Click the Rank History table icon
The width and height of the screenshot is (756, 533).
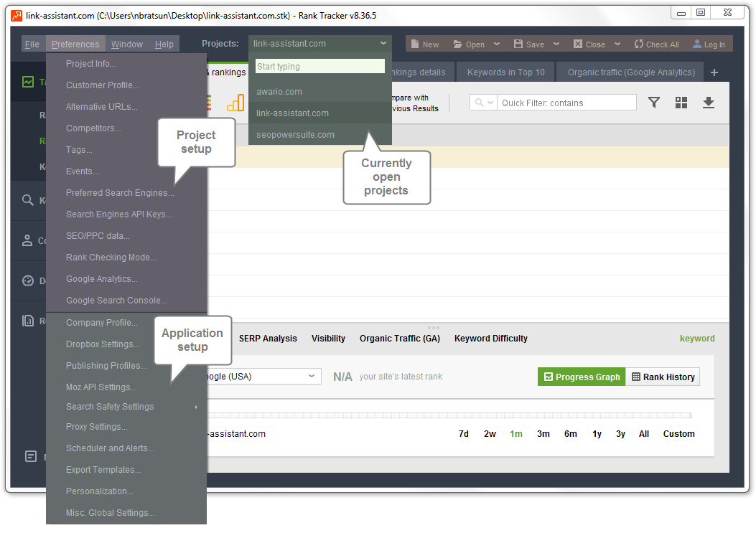click(x=636, y=377)
